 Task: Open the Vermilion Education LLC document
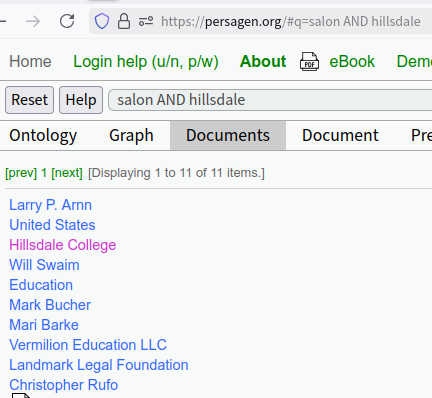click(88, 345)
